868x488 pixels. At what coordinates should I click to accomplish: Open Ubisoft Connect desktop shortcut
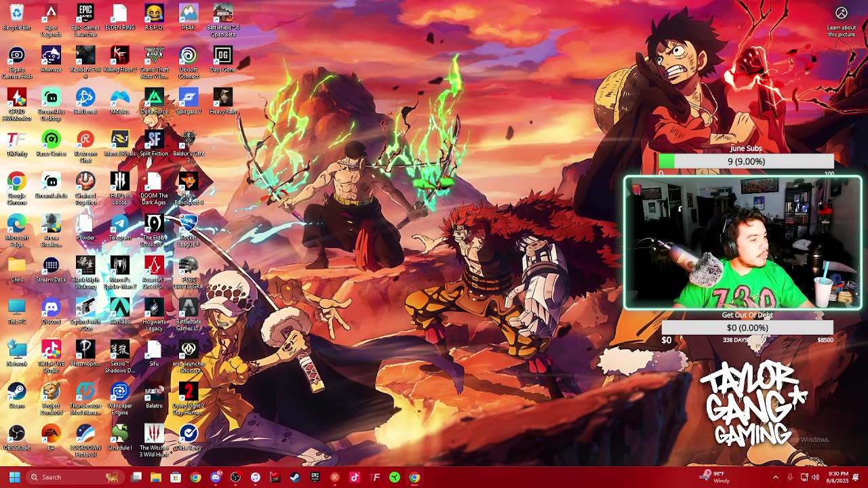click(x=189, y=62)
